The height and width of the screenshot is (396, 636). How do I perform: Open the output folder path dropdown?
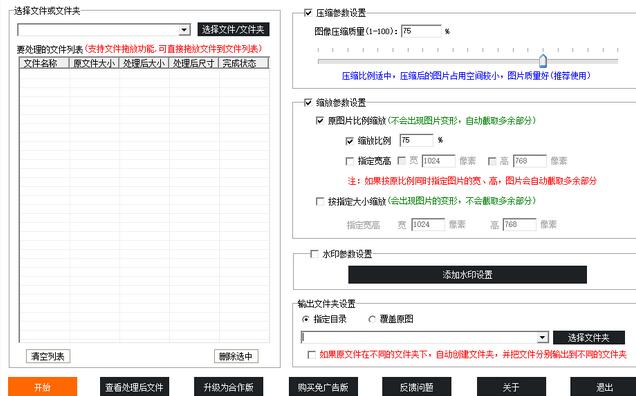pyautogui.click(x=542, y=338)
